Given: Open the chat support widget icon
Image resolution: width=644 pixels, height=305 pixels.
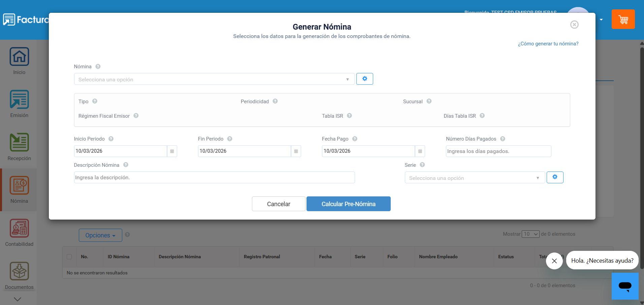Looking at the screenshot, I should coord(625,286).
